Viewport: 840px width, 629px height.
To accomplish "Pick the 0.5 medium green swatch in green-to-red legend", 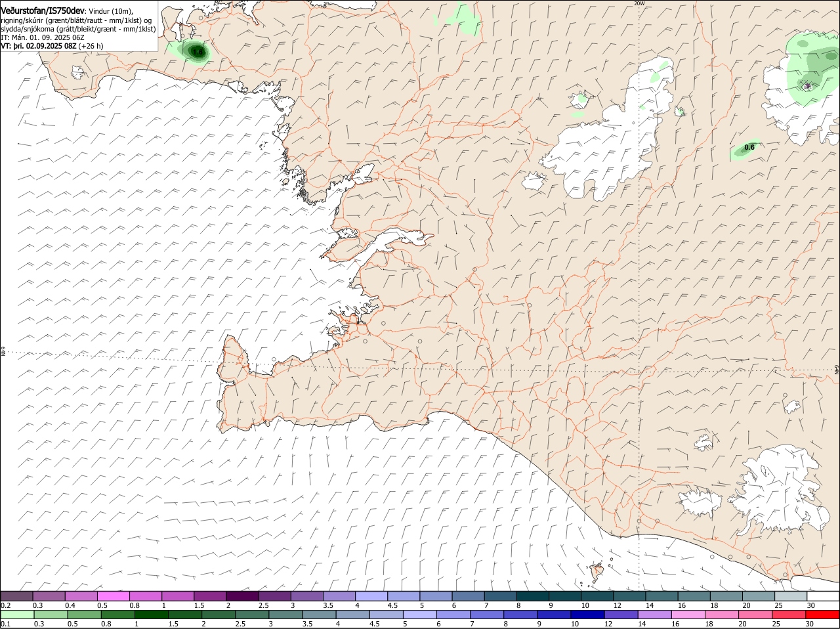I will (85, 615).
